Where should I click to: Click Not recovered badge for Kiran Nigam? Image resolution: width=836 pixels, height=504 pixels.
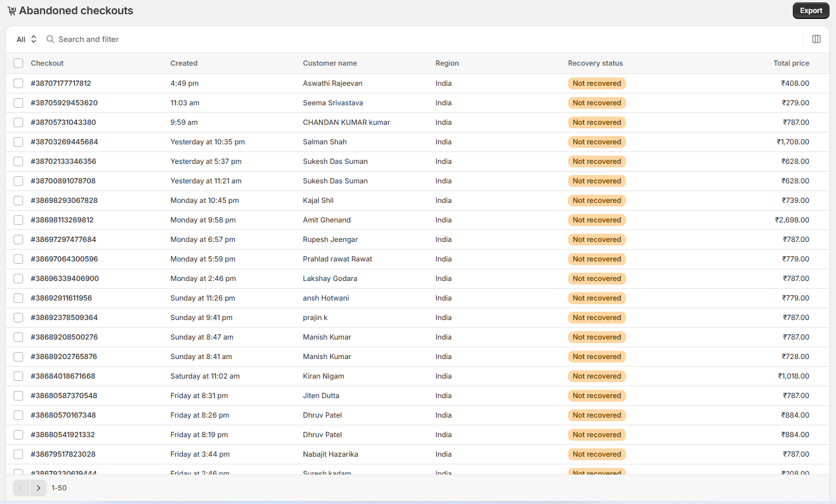pyautogui.click(x=596, y=376)
